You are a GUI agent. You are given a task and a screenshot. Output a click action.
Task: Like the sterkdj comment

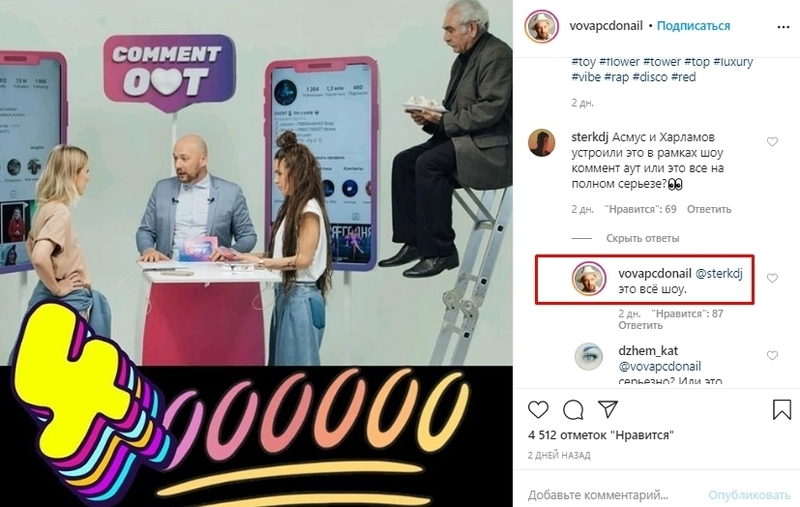[x=772, y=142]
